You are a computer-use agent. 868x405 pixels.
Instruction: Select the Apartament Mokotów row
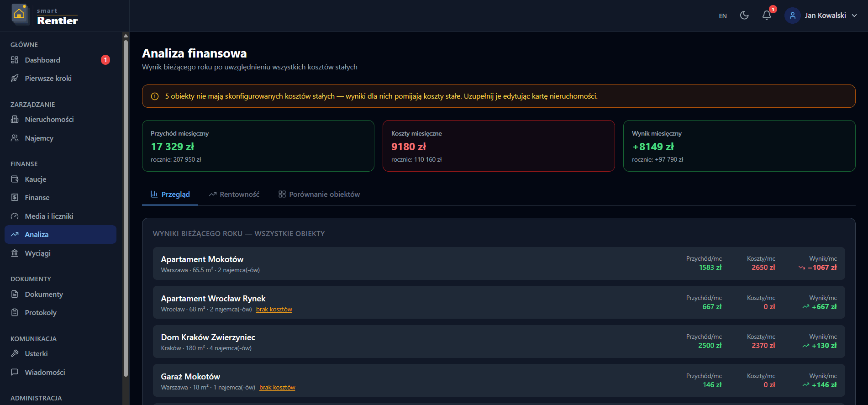tap(499, 263)
